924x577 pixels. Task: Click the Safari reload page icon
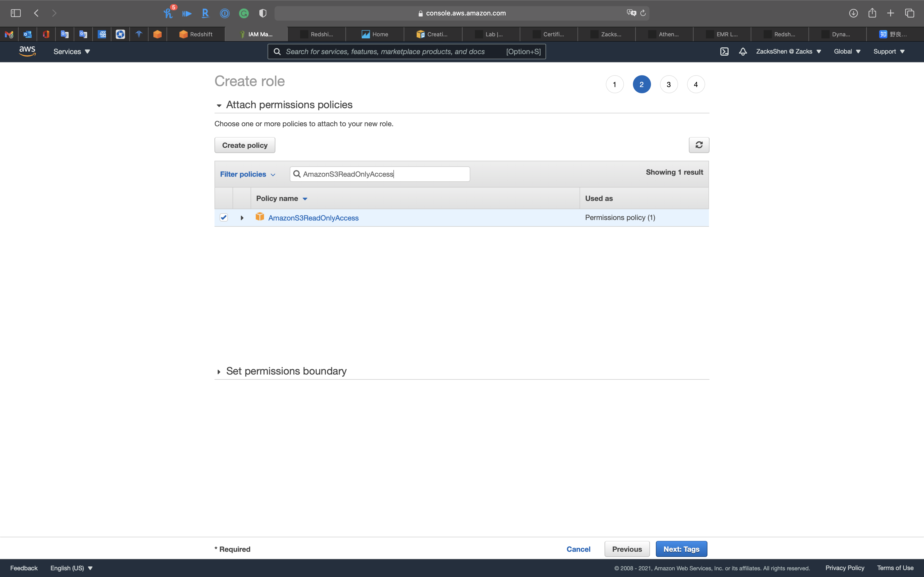[x=643, y=13]
